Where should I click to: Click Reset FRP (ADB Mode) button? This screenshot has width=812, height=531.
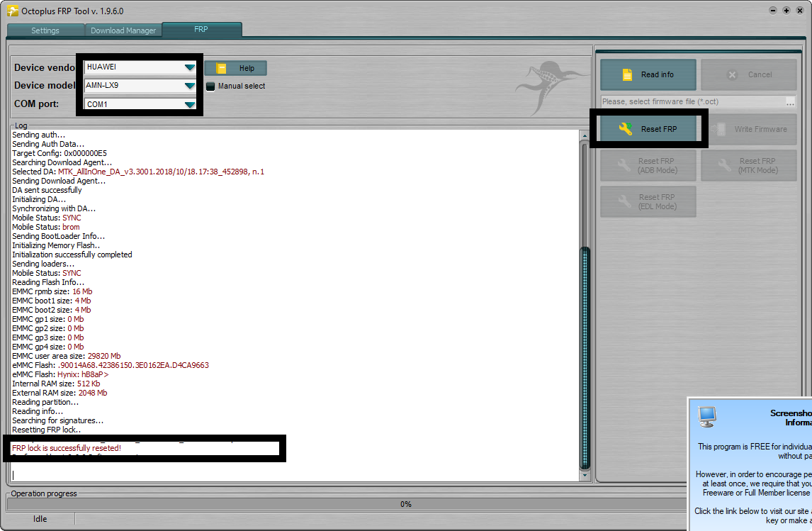[648, 165]
